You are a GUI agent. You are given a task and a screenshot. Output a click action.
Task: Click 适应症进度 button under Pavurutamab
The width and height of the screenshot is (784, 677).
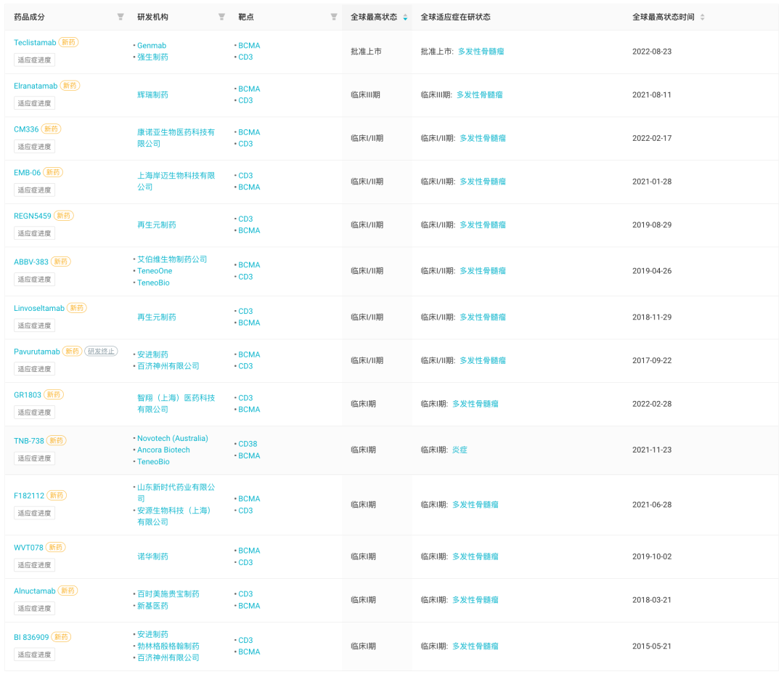35,369
